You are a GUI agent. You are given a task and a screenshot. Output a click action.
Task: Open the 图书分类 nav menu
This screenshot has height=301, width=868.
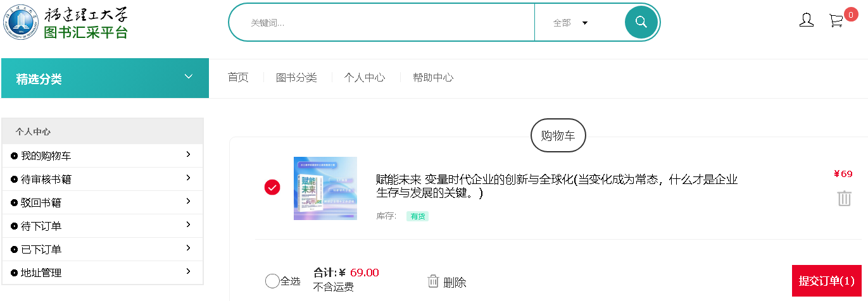click(x=296, y=78)
